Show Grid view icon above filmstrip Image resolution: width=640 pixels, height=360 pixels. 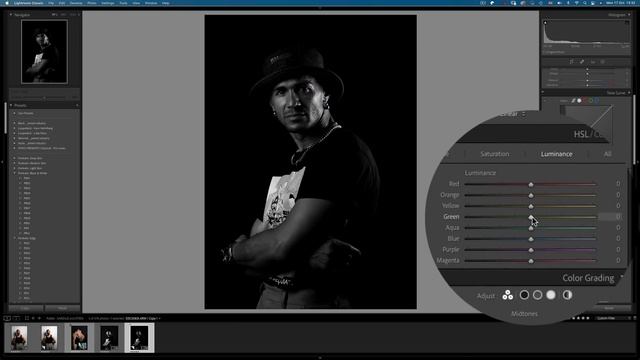[27, 318]
